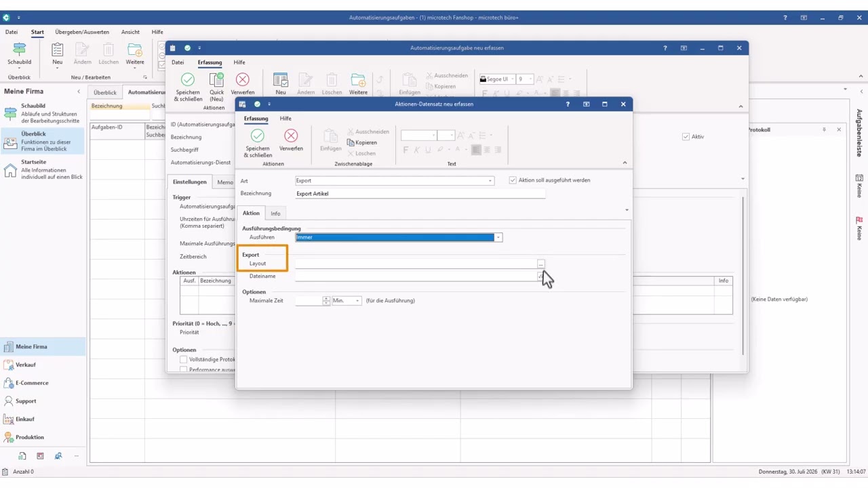Collapse the ribbon of the Aktionen-Datensatz dialog

pyautogui.click(x=625, y=163)
